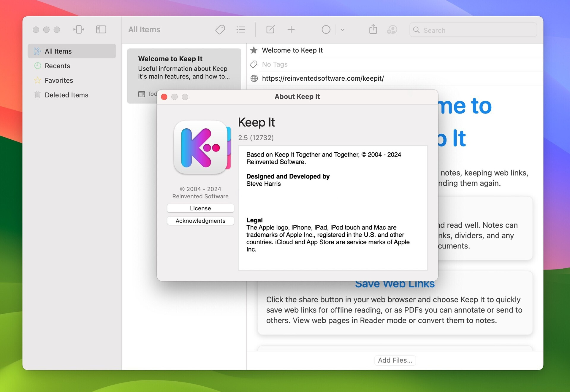
Task: Click the Save Web Links heading
Action: (395, 284)
